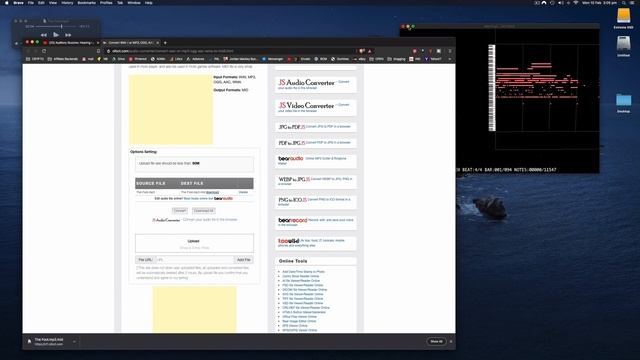Viewport: 640px width, 360px height.
Task: Open the Untitled disk on desktop
Action: tap(623, 46)
